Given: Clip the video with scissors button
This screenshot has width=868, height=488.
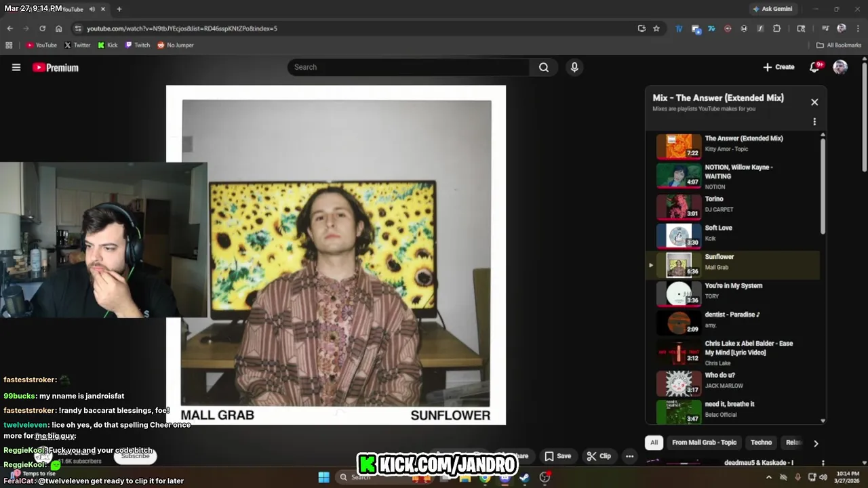Looking at the screenshot, I should tap(599, 456).
